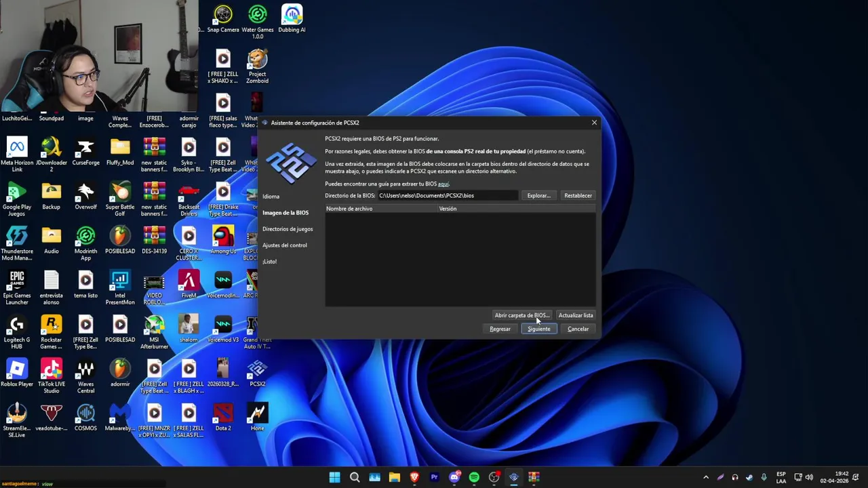868x488 pixels.
Task: Launch Roblox Player from the desktop
Action: (x=17, y=373)
